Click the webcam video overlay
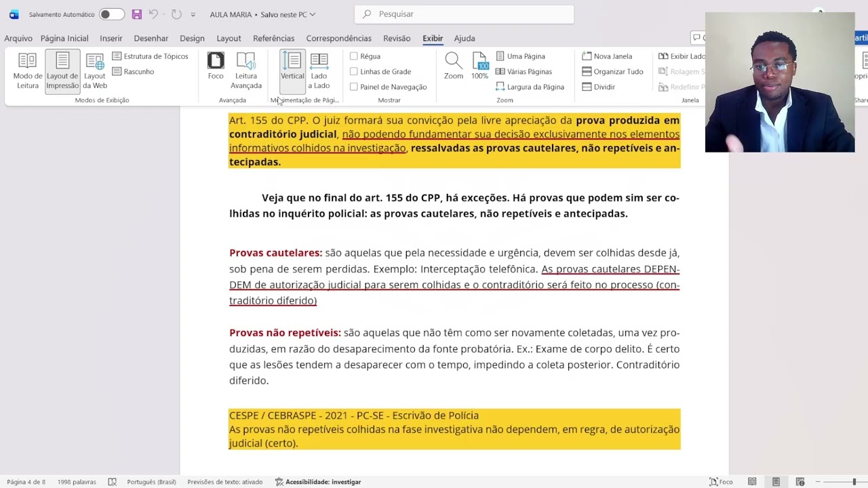868x488 pixels. click(x=779, y=82)
